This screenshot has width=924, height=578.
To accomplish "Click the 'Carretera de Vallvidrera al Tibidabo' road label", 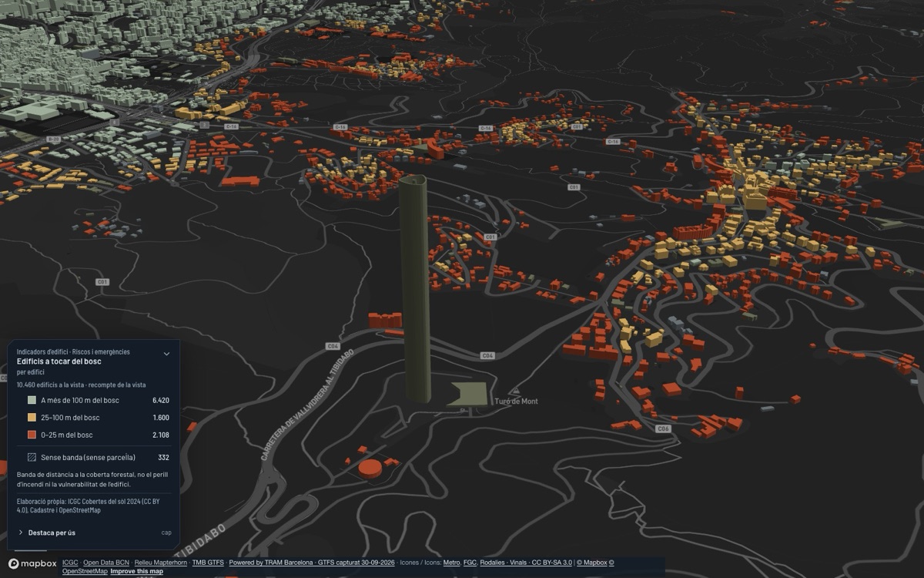I will (306, 405).
